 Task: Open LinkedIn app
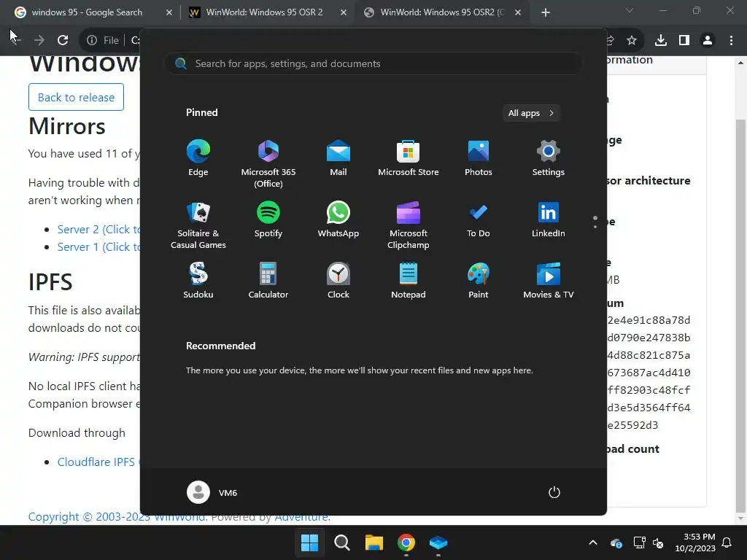point(549,220)
